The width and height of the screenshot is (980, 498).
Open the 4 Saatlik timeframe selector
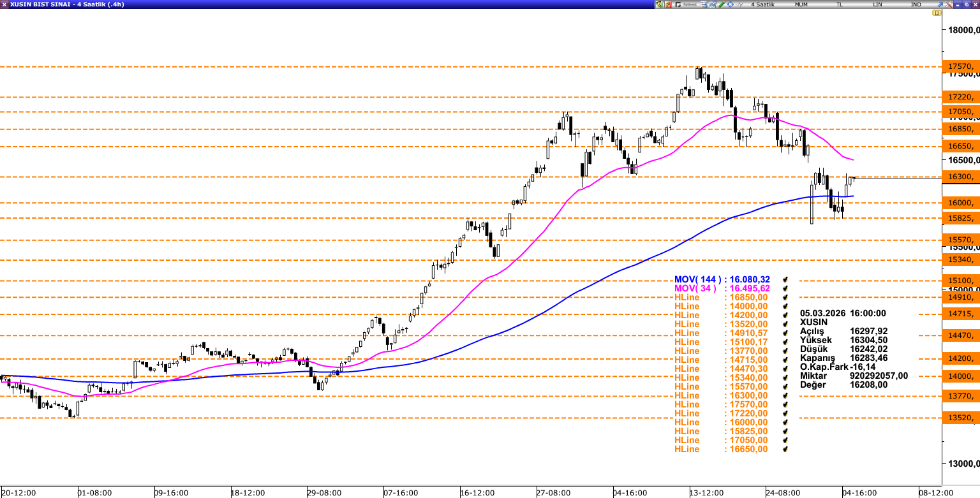coord(762,4)
